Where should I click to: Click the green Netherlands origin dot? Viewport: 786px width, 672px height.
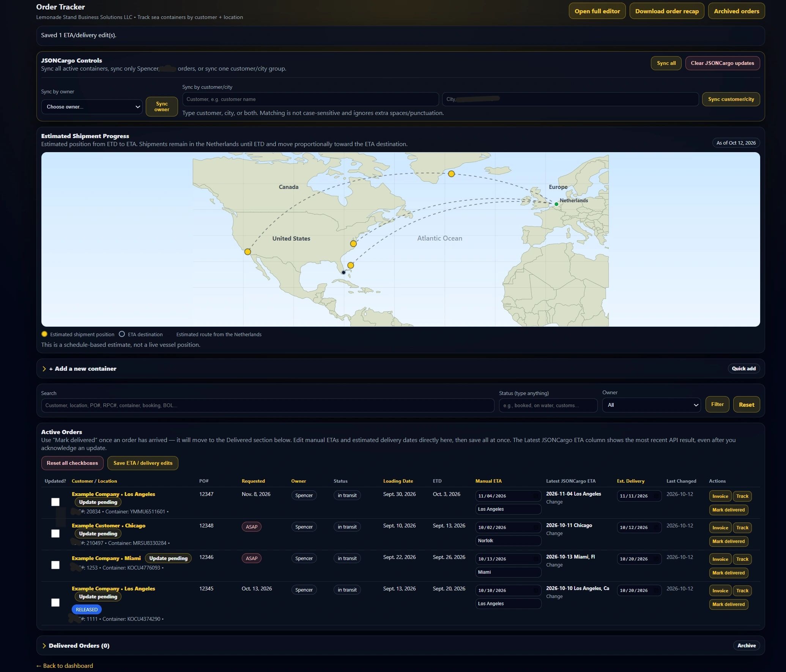click(x=556, y=204)
